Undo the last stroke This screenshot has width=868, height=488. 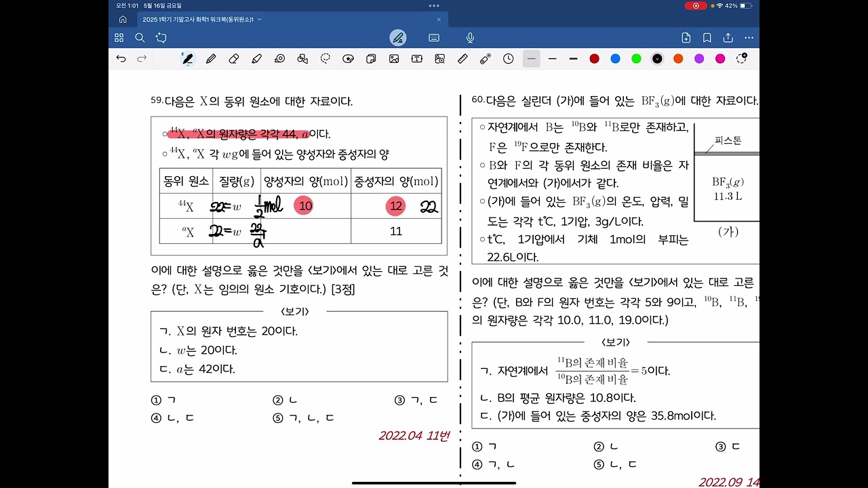pos(121,59)
